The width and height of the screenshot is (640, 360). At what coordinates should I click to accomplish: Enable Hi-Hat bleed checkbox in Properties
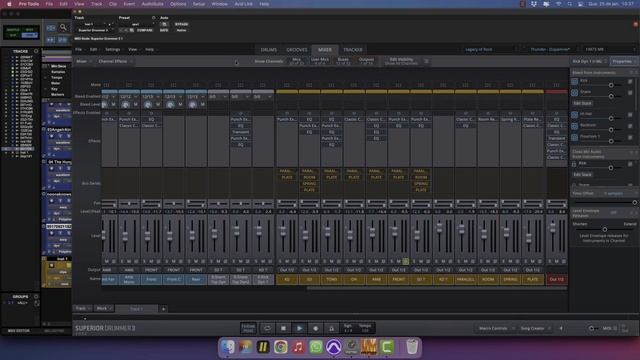click(x=630, y=115)
